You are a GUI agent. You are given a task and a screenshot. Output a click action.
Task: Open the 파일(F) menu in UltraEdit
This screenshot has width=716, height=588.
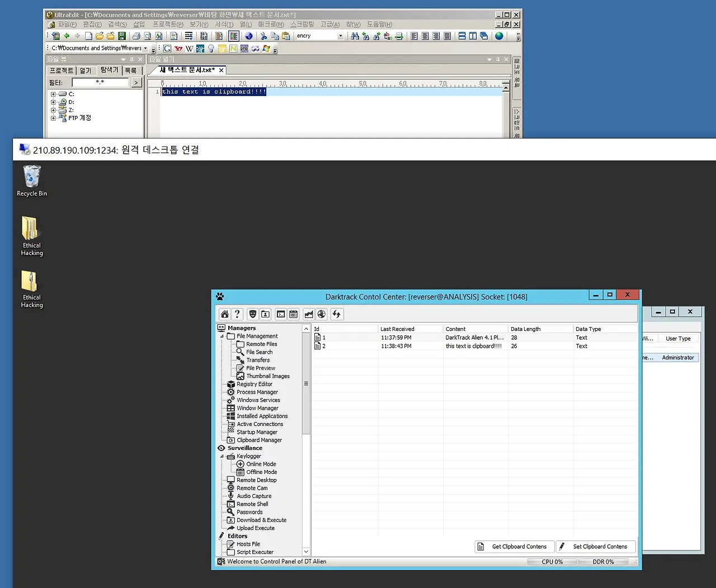(x=67, y=25)
